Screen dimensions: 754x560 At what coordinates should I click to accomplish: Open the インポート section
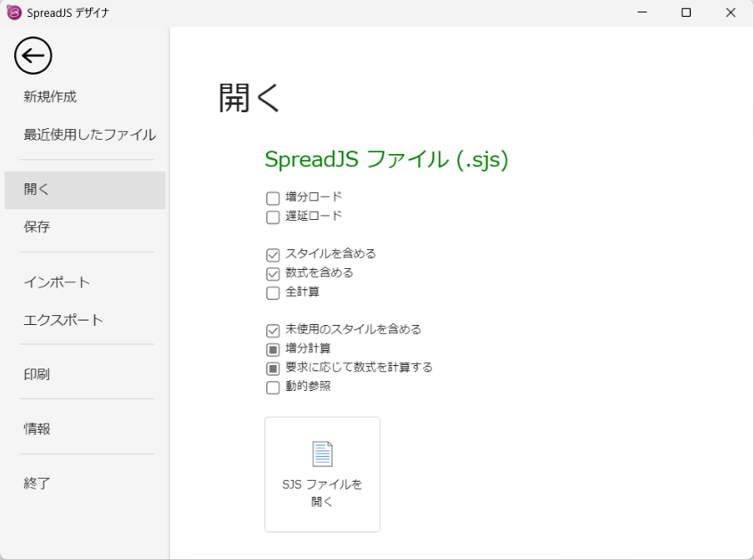click(57, 282)
